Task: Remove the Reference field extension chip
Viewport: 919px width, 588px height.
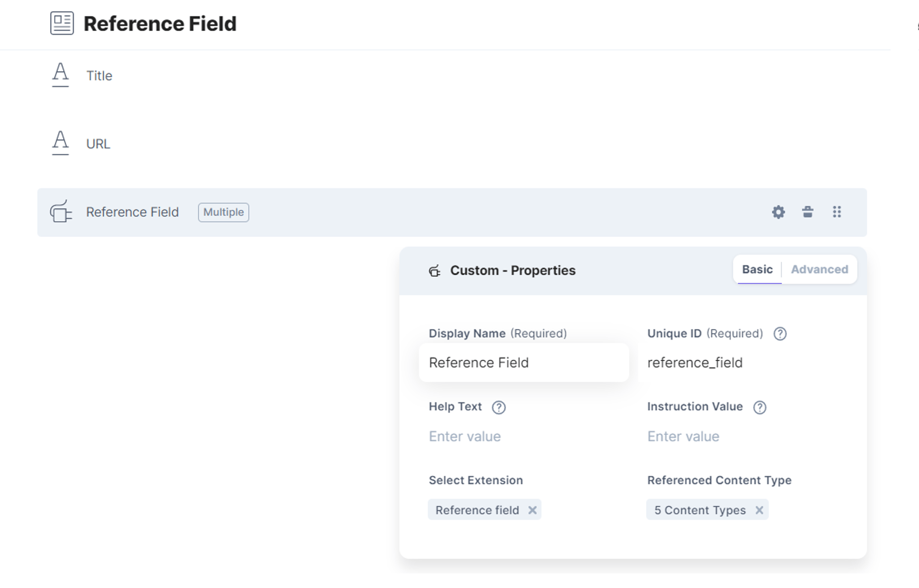Action: pos(532,510)
